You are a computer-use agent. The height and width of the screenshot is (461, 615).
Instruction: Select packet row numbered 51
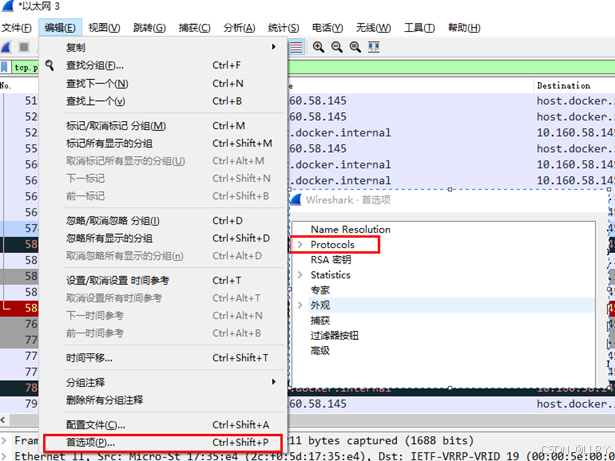click(x=308, y=101)
